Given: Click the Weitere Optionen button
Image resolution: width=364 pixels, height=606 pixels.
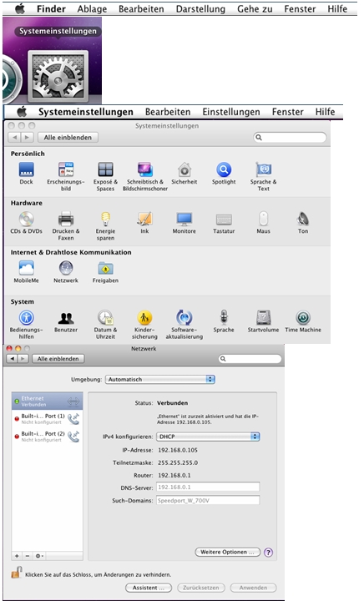Looking at the screenshot, I should (x=228, y=552).
